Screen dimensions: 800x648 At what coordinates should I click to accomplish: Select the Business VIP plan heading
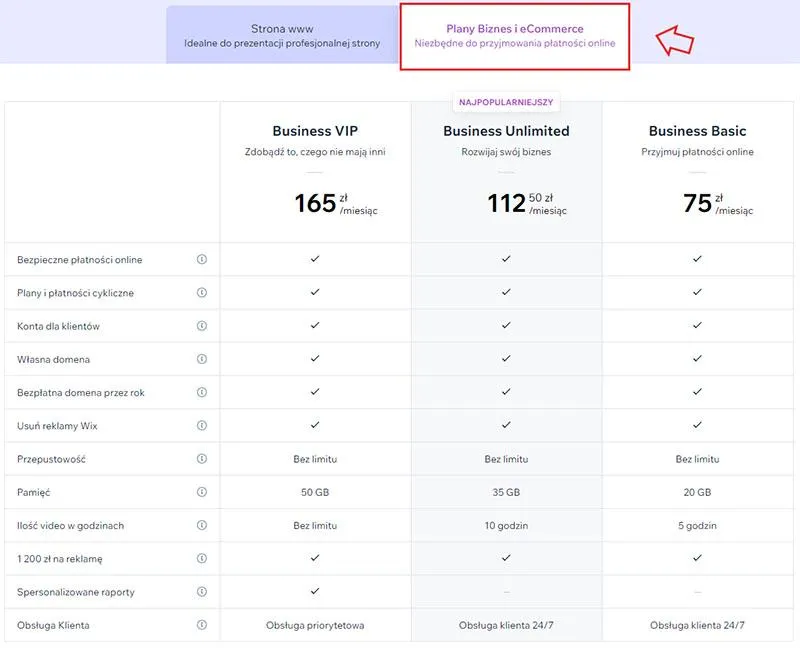(x=315, y=131)
